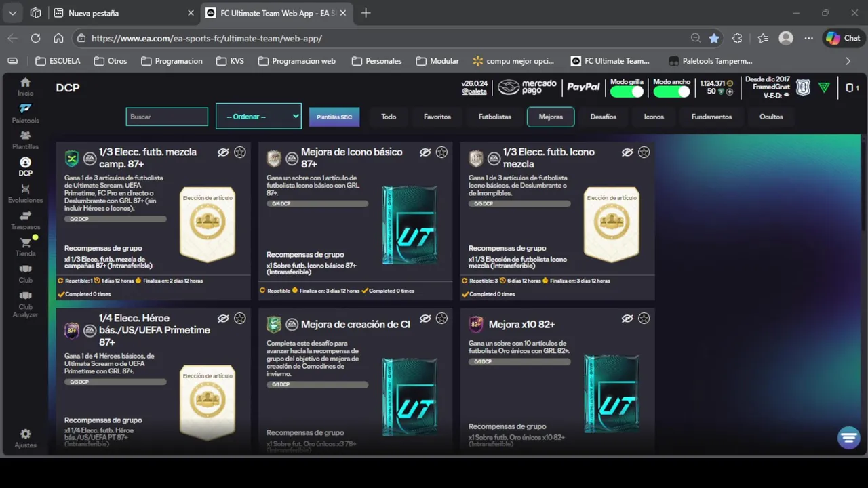Hide Mejora de creación de CI
Screen dimensions: 868x488
tap(425, 319)
